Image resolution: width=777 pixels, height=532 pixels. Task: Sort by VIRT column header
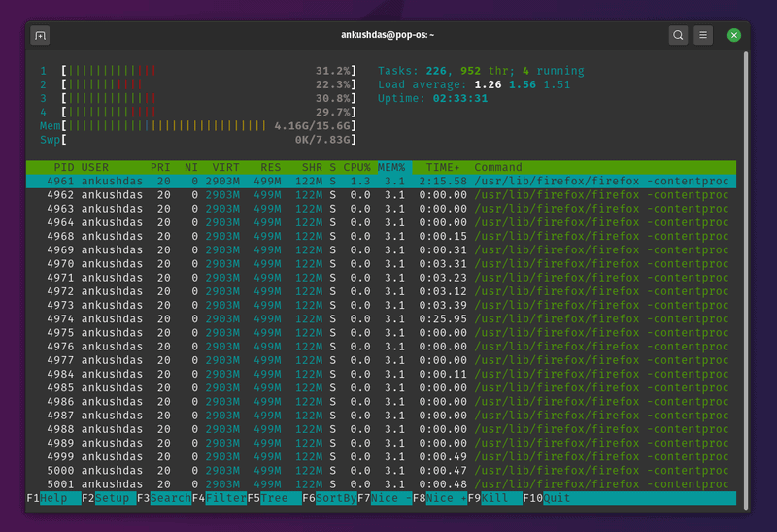pos(225,167)
